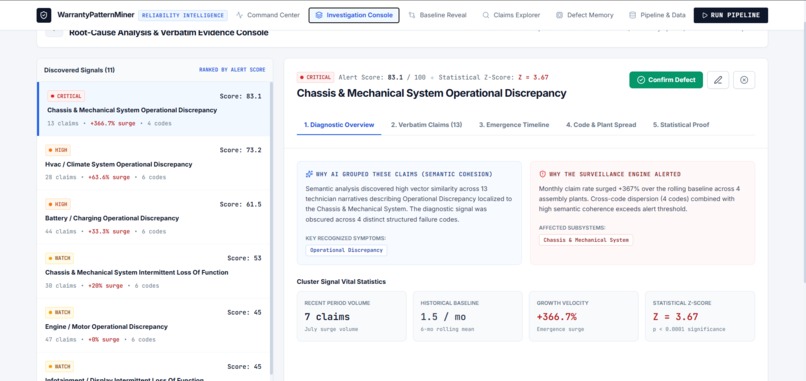
Task: Click the Critical badge in the detail header
Action: (x=315, y=77)
